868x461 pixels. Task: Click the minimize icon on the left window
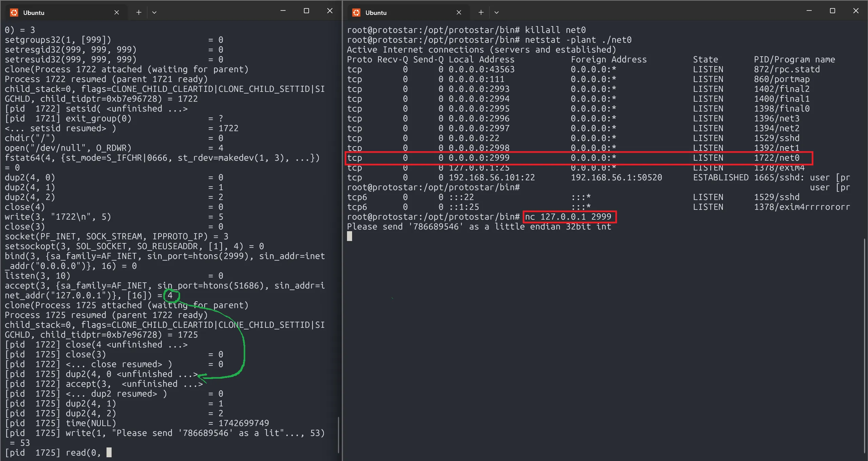(x=283, y=11)
